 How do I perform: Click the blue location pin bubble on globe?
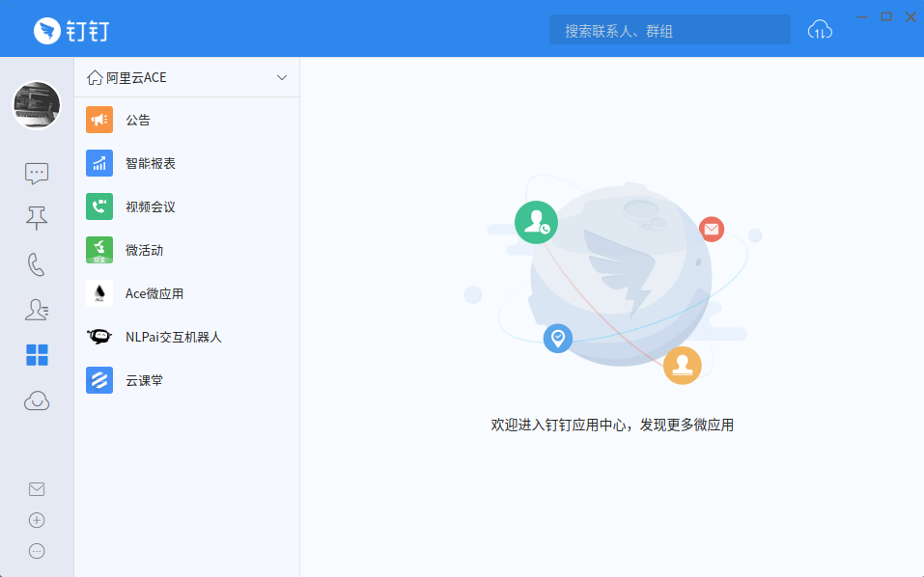tap(557, 339)
